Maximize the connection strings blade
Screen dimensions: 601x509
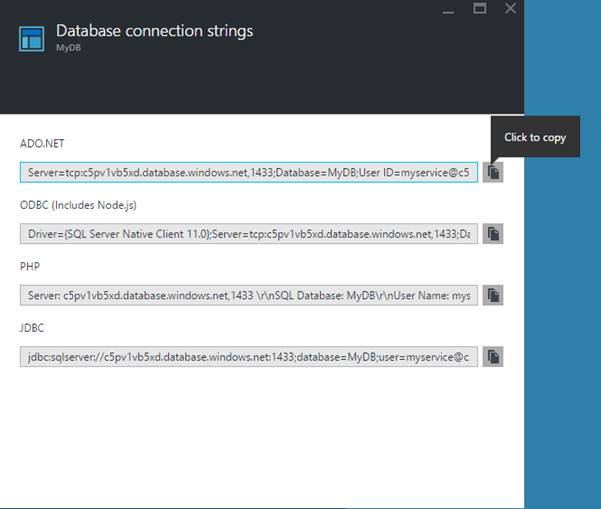[x=479, y=8]
